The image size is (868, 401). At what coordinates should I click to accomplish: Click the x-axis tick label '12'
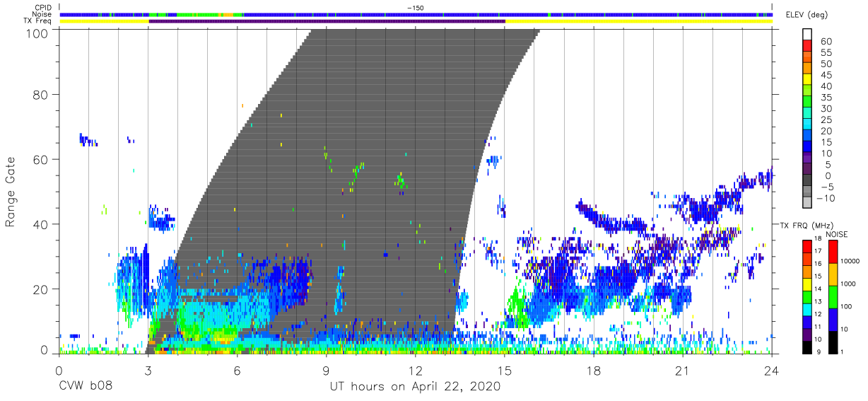click(416, 371)
